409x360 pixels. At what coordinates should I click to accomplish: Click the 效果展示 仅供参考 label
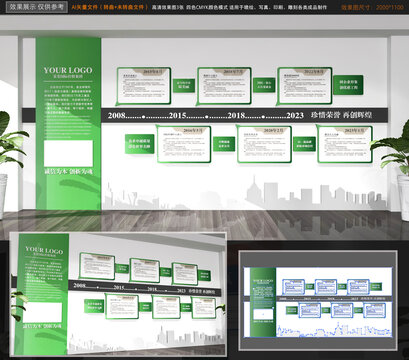tap(37, 7)
